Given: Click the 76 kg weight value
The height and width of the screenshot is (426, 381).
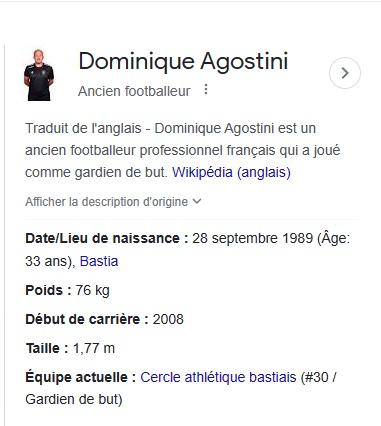Looking at the screenshot, I should pyautogui.click(x=93, y=290).
